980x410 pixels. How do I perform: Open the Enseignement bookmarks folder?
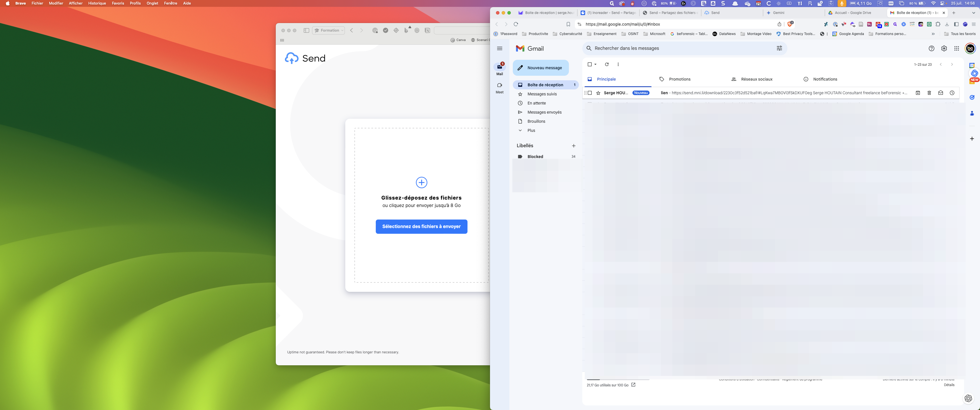(601, 34)
